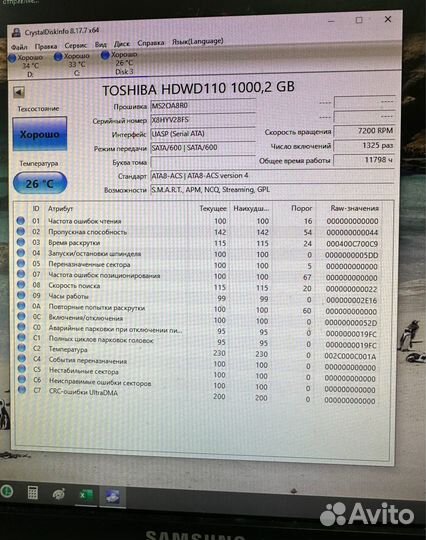Screen dimensions: 426x540
Task: Click status icon for attribute 03
Action: [x=21, y=242]
